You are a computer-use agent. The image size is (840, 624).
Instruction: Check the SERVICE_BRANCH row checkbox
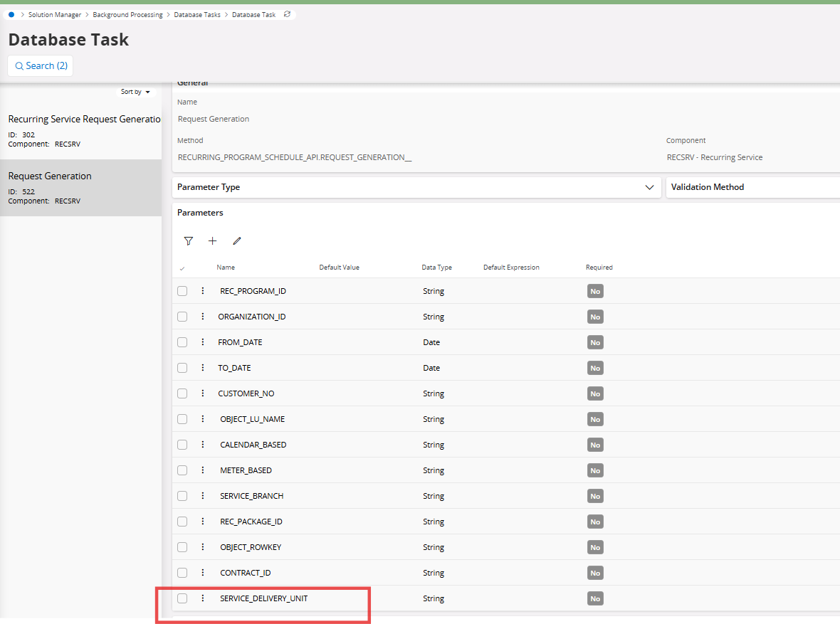pos(182,496)
